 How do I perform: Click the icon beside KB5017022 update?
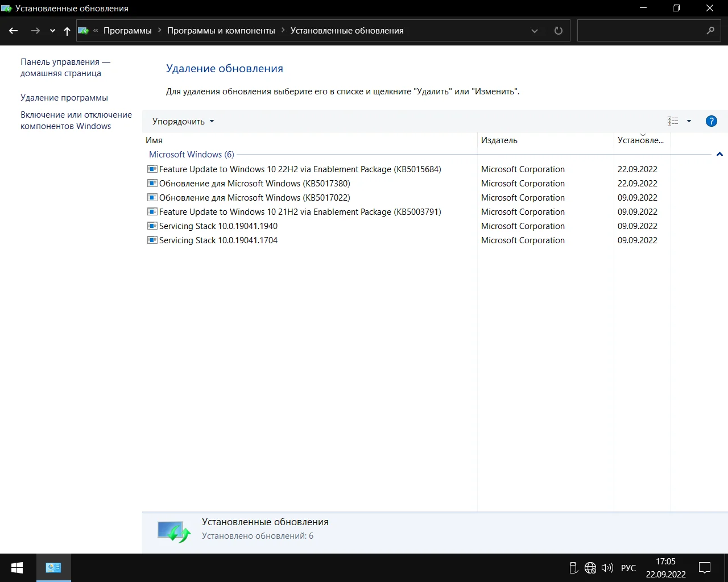(152, 197)
